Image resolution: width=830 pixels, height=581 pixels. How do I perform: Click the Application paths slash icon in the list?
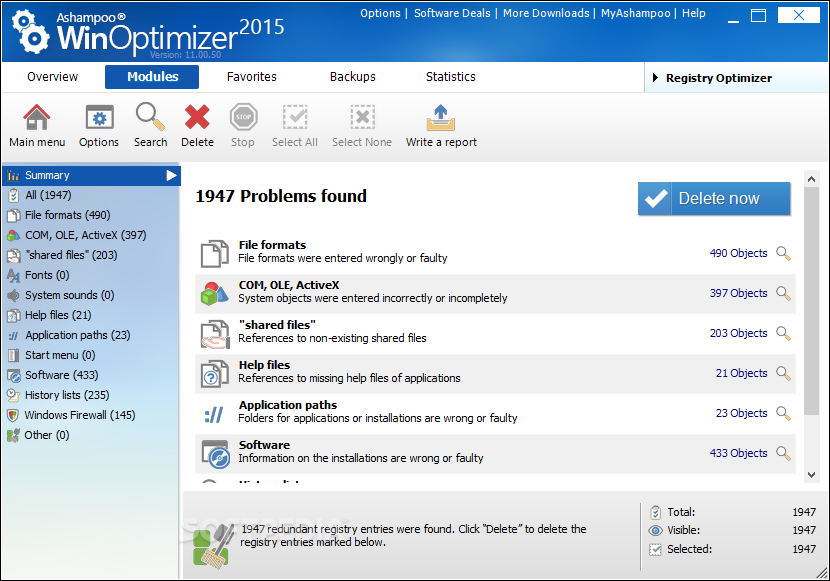point(214,414)
